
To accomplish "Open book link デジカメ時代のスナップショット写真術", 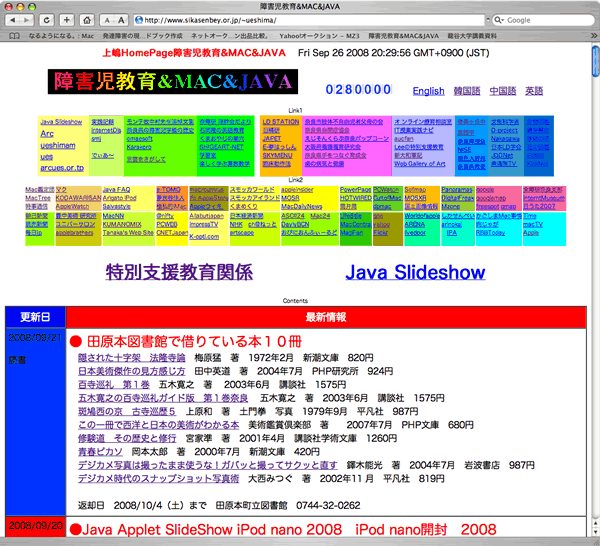I will [158, 479].
